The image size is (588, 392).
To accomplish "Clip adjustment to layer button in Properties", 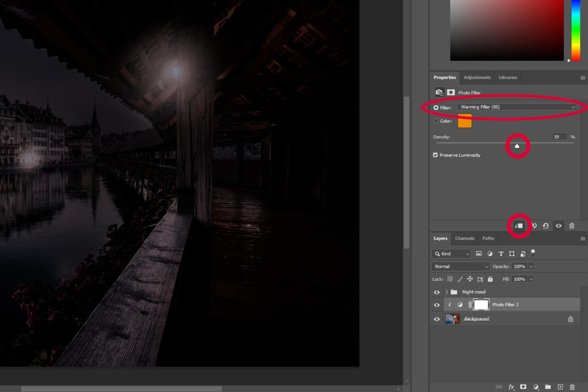I will pos(519,226).
